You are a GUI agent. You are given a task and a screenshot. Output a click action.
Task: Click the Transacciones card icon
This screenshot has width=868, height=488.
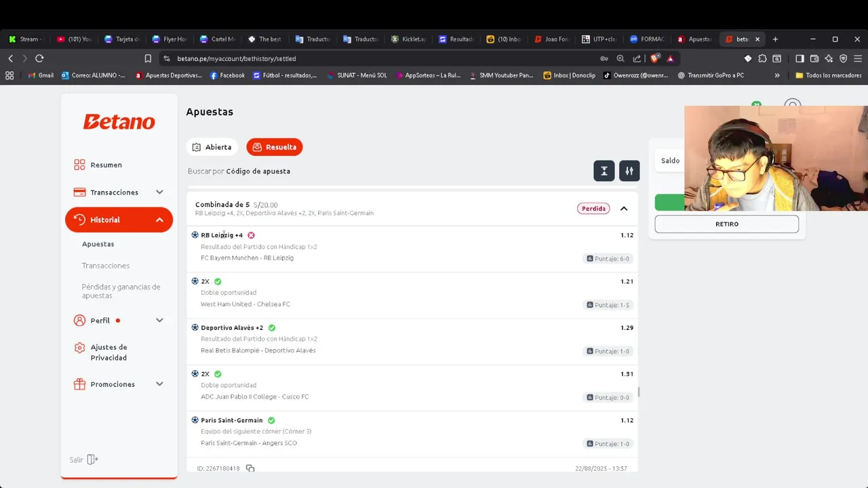click(x=79, y=192)
